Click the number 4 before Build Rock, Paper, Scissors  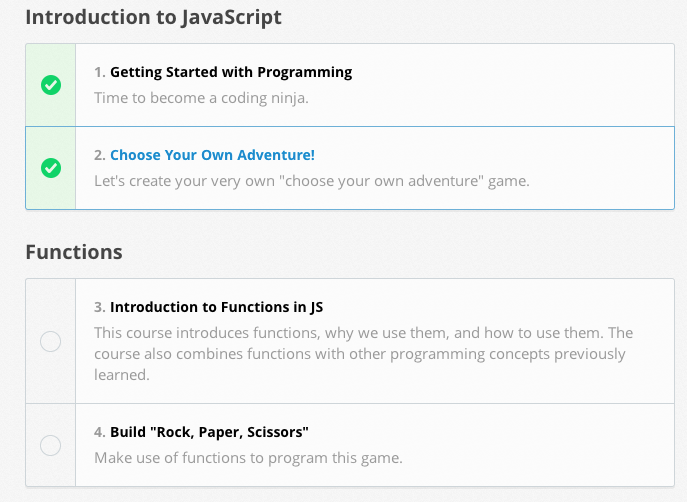[x=99, y=432]
